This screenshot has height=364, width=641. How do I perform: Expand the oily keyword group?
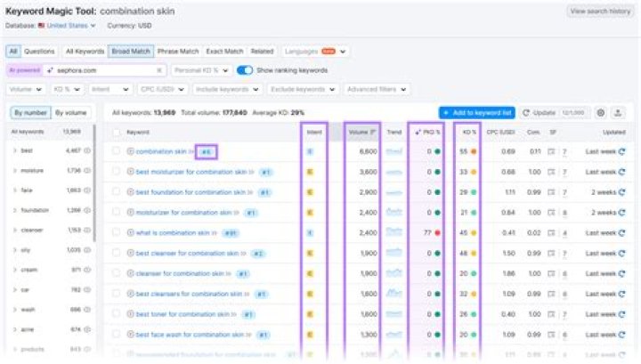point(15,250)
